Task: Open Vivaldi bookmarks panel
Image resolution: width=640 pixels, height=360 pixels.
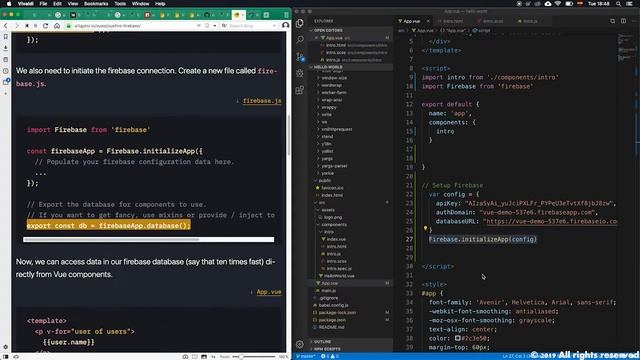Action: [x=5, y=37]
